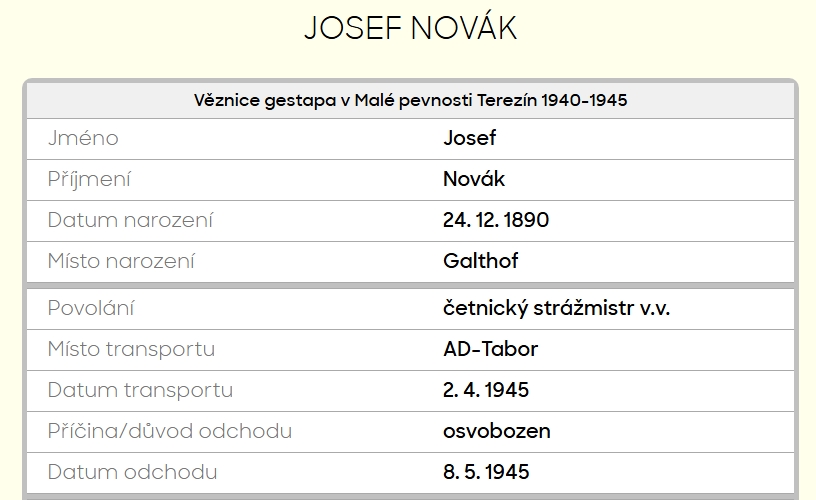Select transport date 2. 4. 1945
Screen dimensions: 816x500
pos(486,390)
